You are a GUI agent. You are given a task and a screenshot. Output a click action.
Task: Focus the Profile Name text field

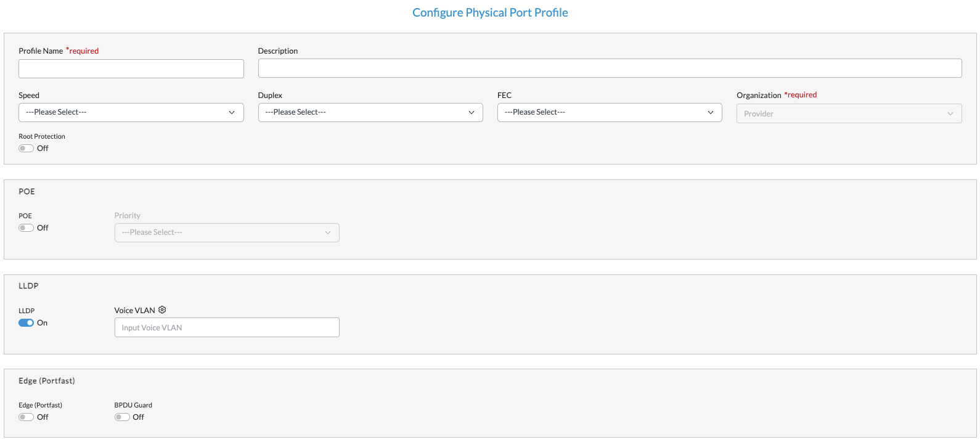point(131,69)
